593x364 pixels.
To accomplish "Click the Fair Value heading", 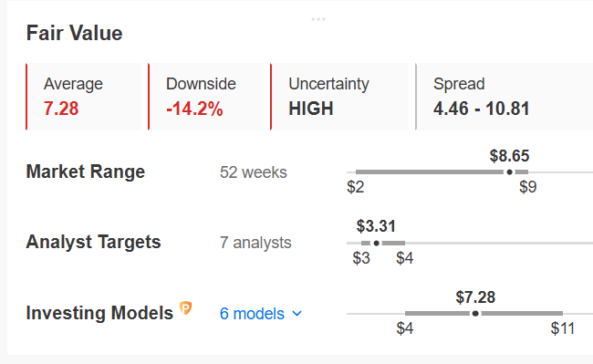I will [x=75, y=33].
